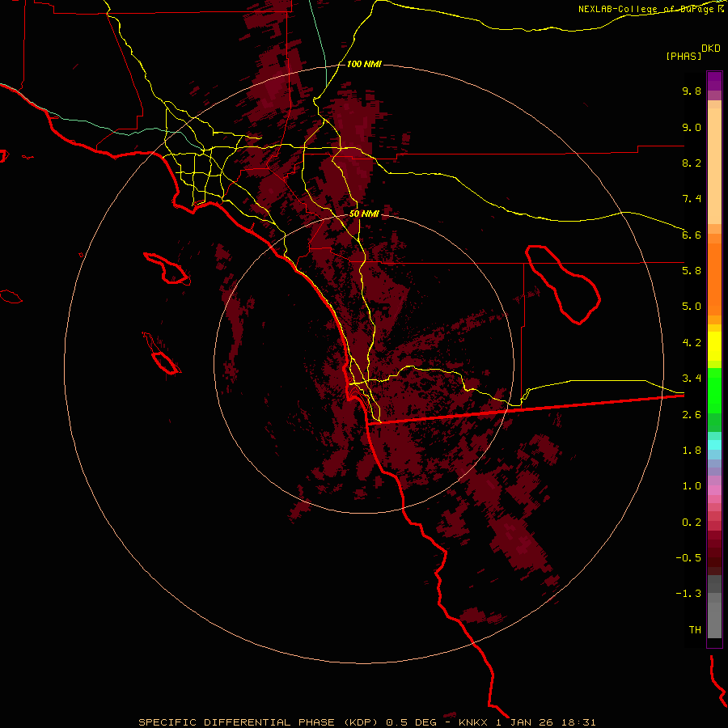The height and width of the screenshot is (728, 728).
Task: Click the "TH" label on the color scale
Action: click(695, 630)
